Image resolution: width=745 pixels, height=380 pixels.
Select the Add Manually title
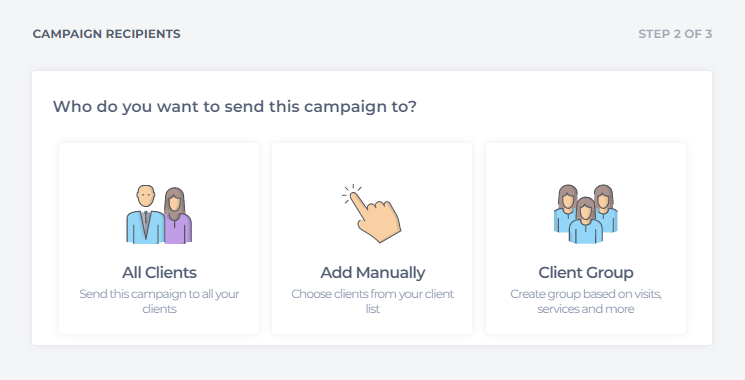pos(372,273)
